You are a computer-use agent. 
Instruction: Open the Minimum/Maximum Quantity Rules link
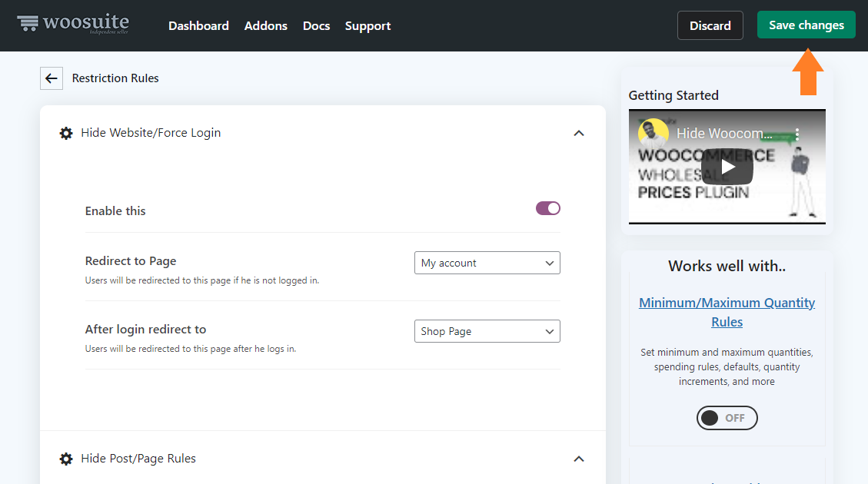(x=727, y=312)
